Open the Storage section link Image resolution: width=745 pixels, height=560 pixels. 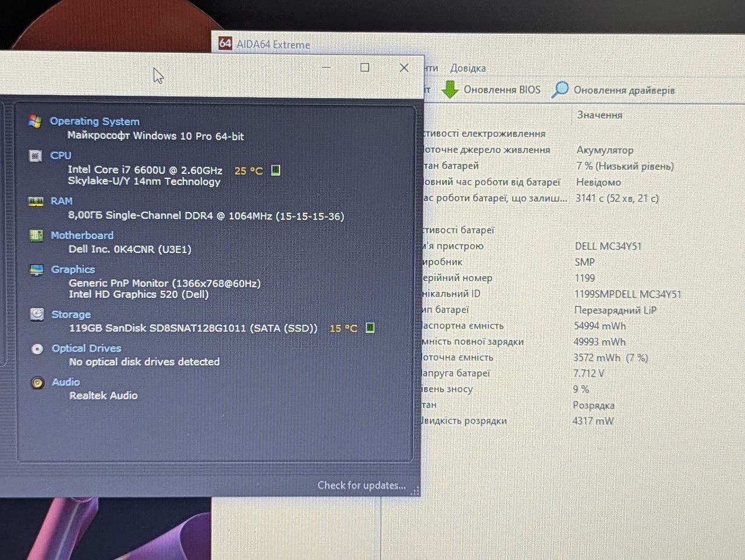(71, 315)
